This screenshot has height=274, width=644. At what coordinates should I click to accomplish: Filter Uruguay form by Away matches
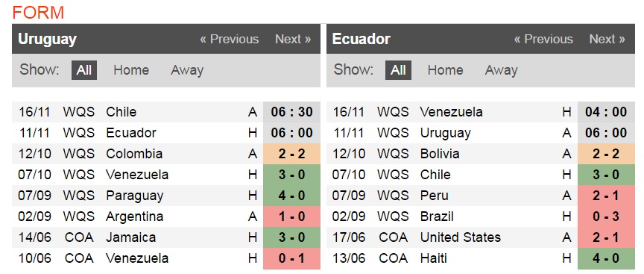pos(187,70)
